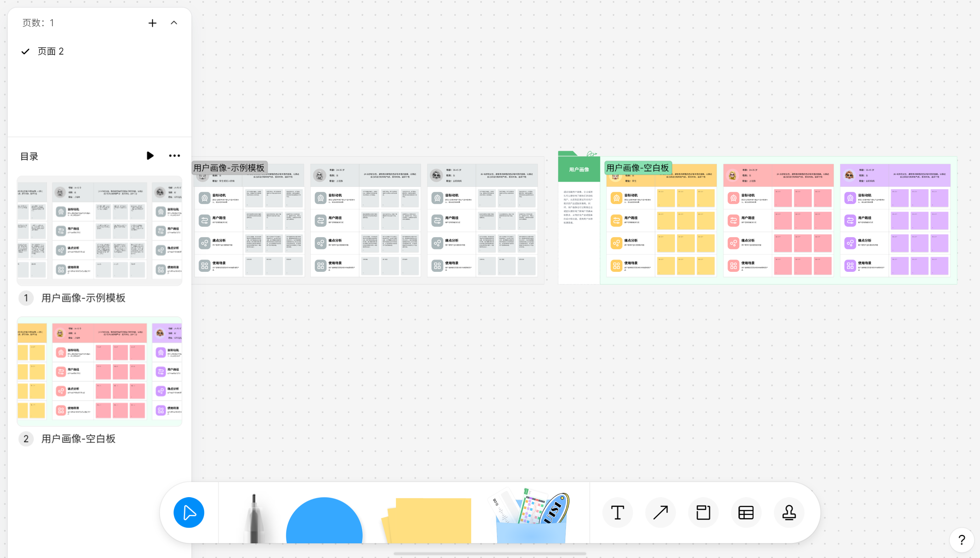Choose the blue circle shape tool
This screenshot has height=558, width=980.
[x=324, y=520]
